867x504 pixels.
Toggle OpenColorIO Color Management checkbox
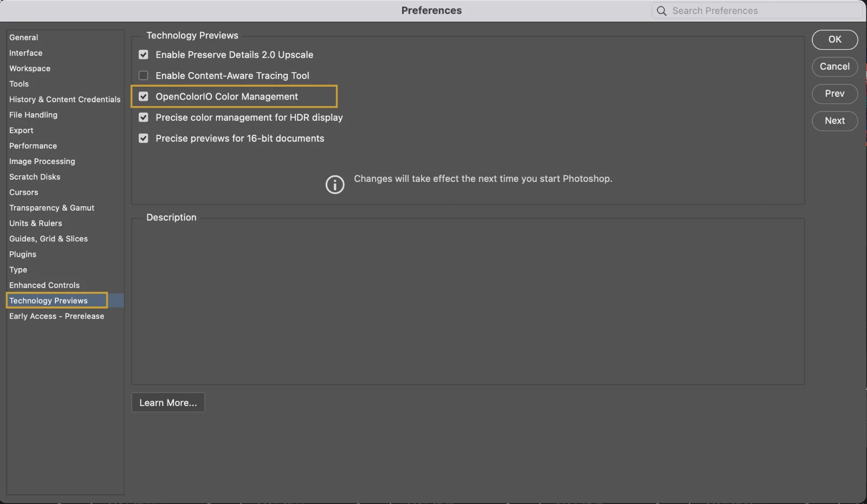[144, 96]
